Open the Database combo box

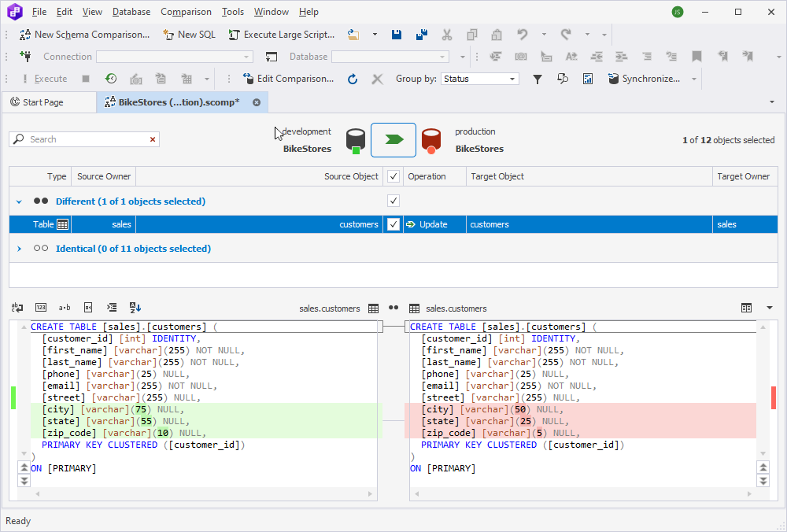(x=390, y=57)
